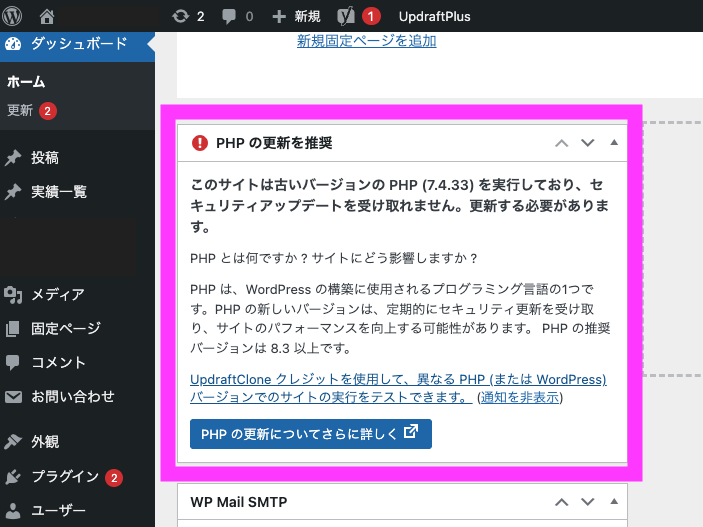The width and height of the screenshot is (703, 527).
Task: Click the PHP とは何ですか question text
Action: [x=334, y=258]
